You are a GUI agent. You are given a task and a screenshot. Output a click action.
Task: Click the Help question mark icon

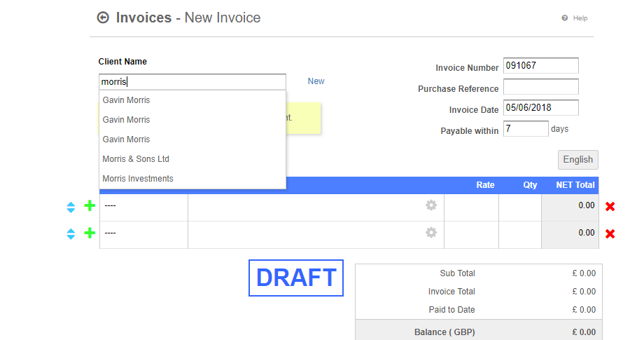click(564, 18)
